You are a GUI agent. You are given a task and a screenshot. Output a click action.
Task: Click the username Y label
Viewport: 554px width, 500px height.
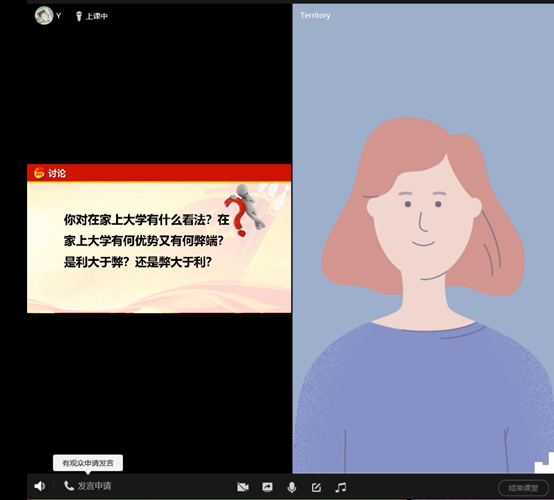(59, 16)
